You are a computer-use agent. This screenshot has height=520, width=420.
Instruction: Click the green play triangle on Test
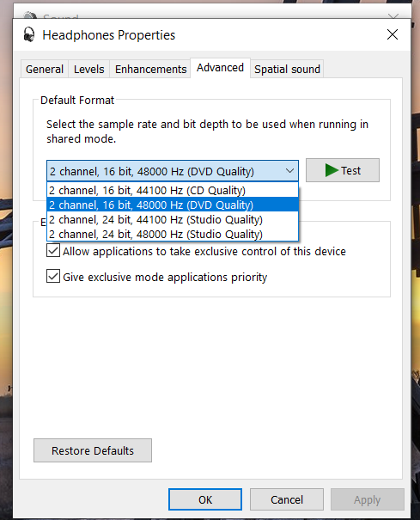(332, 170)
